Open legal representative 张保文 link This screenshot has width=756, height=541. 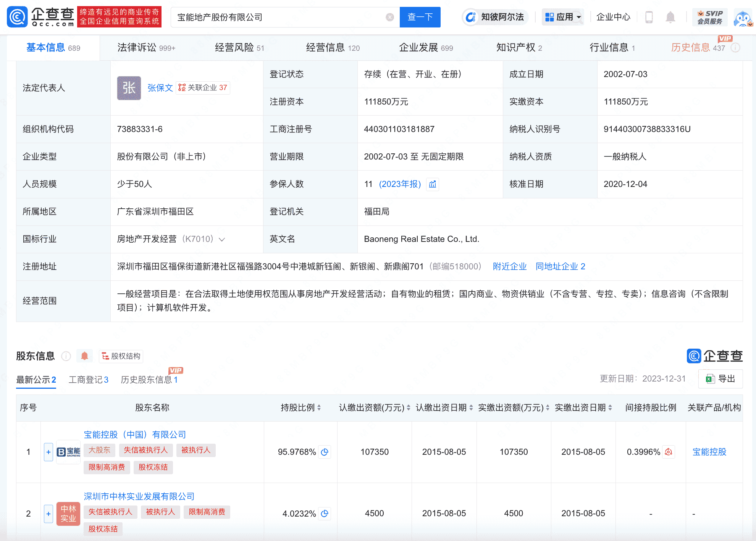click(x=160, y=88)
